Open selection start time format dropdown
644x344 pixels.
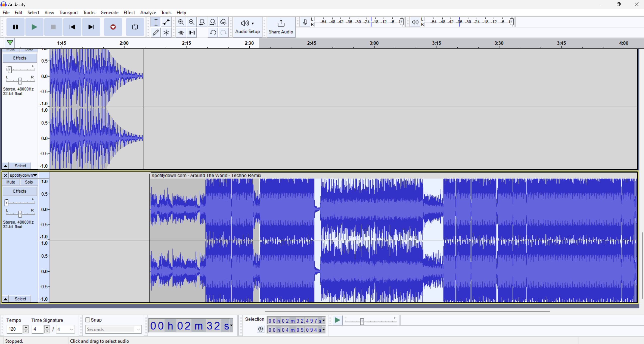(x=324, y=321)
